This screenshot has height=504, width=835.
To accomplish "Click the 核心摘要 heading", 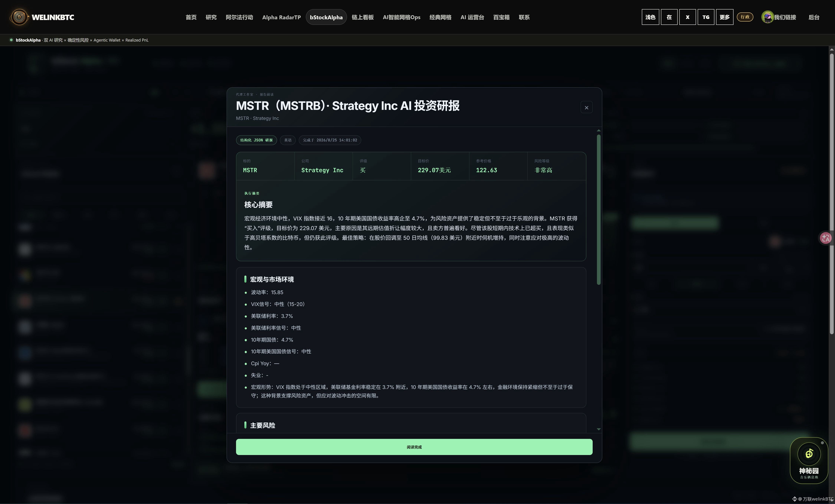I will coord(258,205).
